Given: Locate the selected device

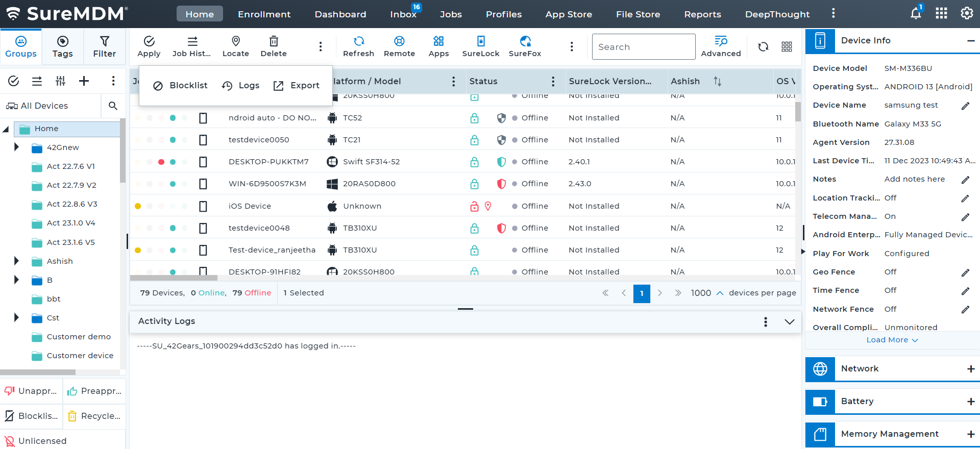Looking at the screenshot, I should point(236,46).
